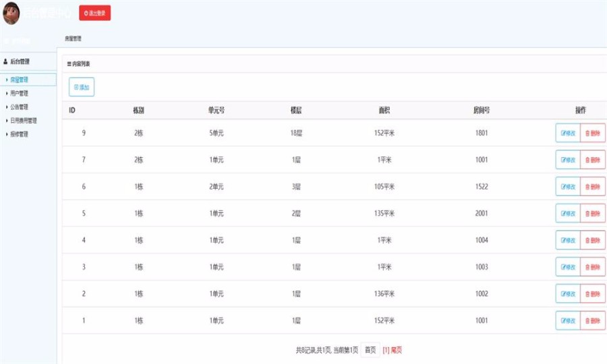
Task: Expand 公告管理 sidebar item
Action: pos(19,107)
